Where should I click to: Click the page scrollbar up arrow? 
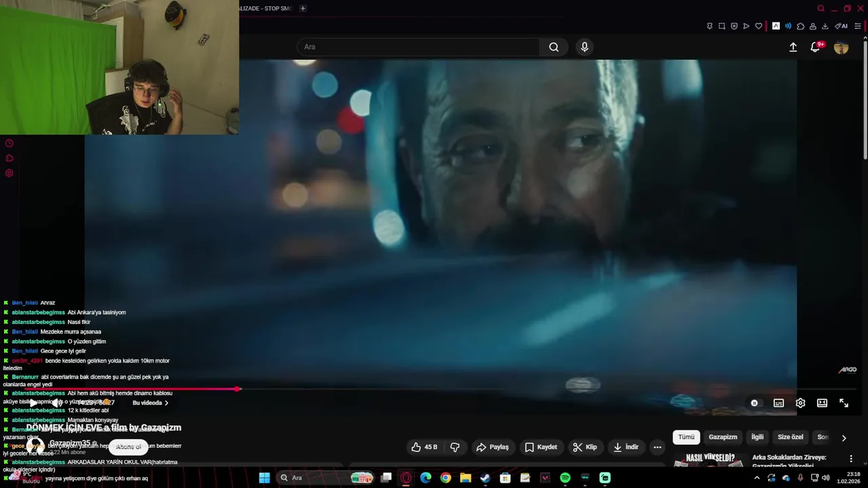pos(865,37)
